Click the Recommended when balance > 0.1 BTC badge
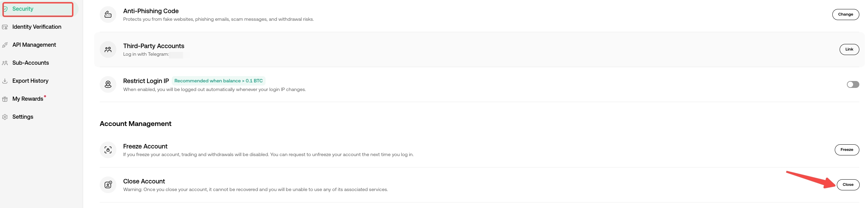 click(x=218, y=81)
